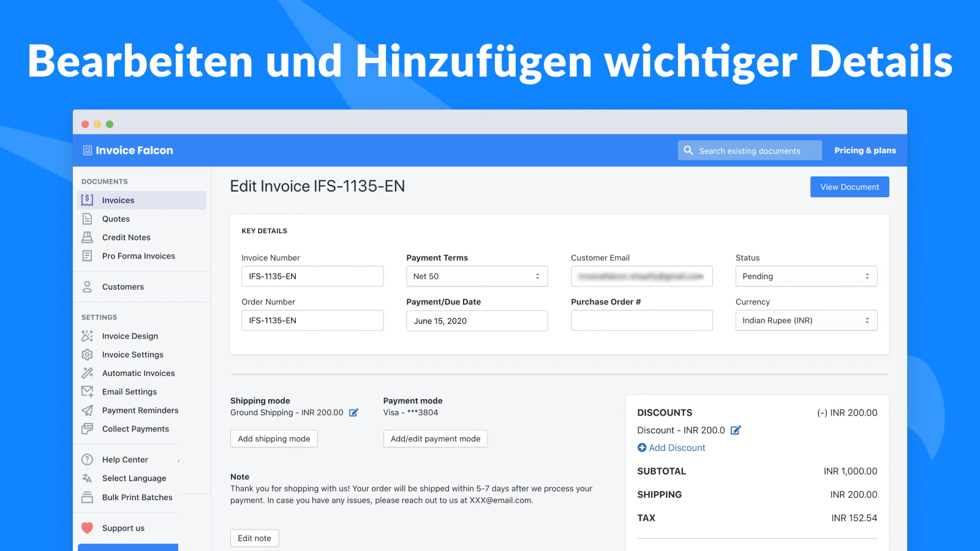Image resolution: width=980 pixels, height=551 pixels.
Task: Click the Add/edit payment mode button
Action: [435, 438]
